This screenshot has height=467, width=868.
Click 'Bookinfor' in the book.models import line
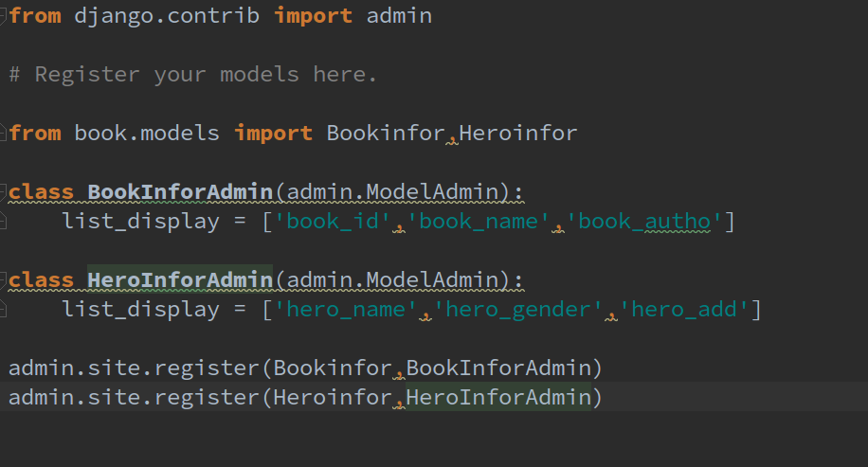pyautogui.click(x=386, y=133)
